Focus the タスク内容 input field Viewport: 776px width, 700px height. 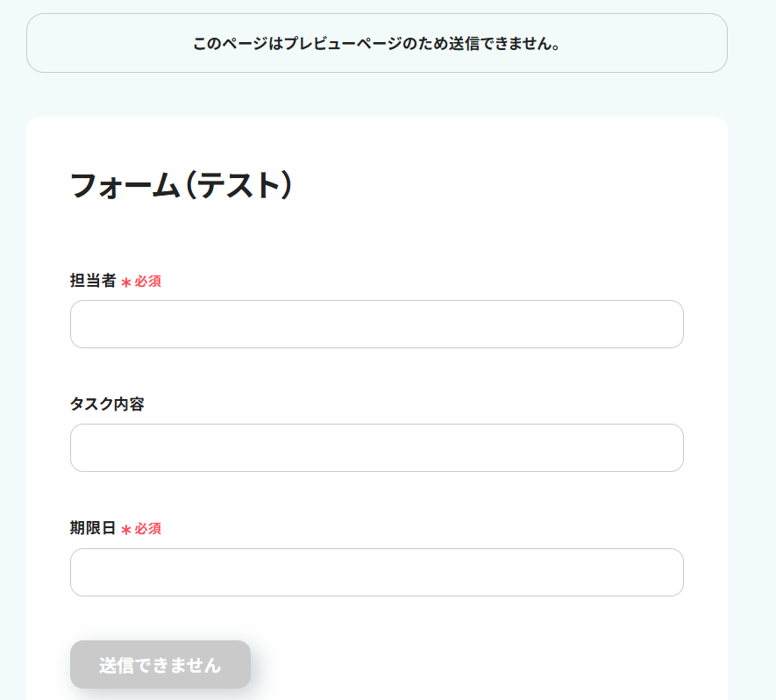(x=376, y=448)
